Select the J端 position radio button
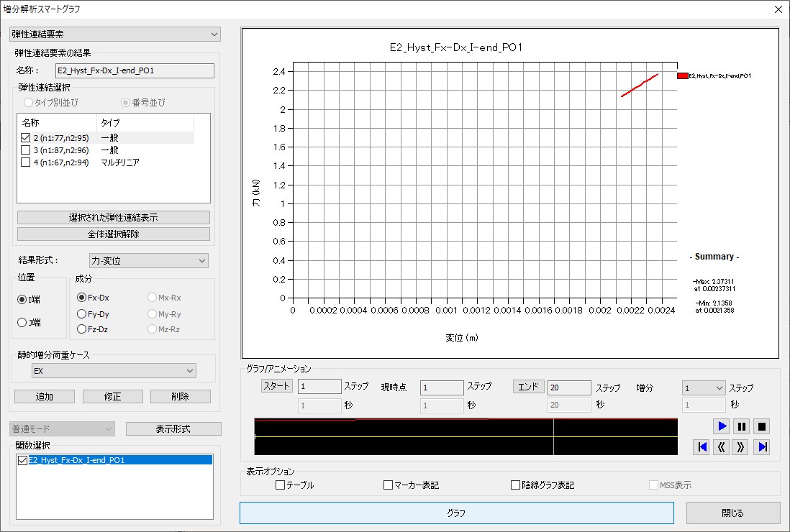The width and height of the screenshot is (790, 532). [22, 323]
